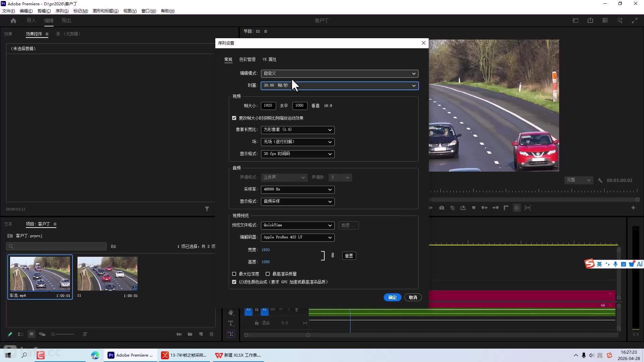Open the editing mode dropdown
Image resolution: width=644 pixels, height=362 pixels.
pos(340,73)
